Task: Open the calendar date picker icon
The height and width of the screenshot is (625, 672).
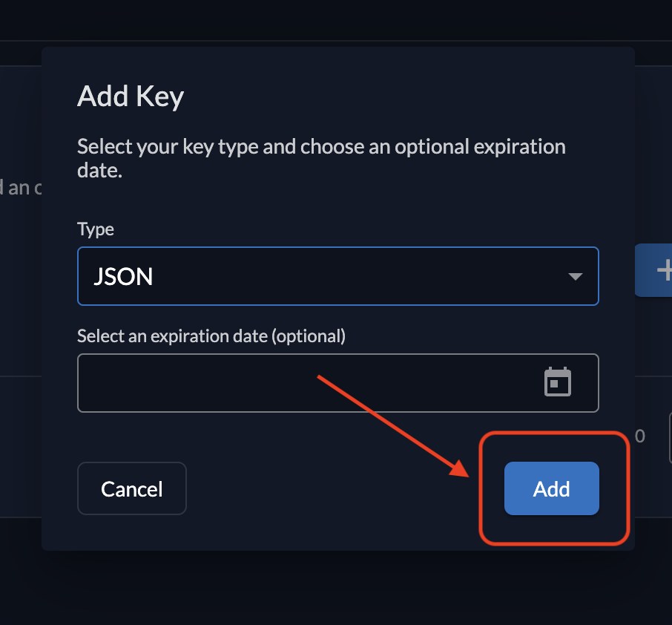Action: pyautogui.click(x=558, y=382)
